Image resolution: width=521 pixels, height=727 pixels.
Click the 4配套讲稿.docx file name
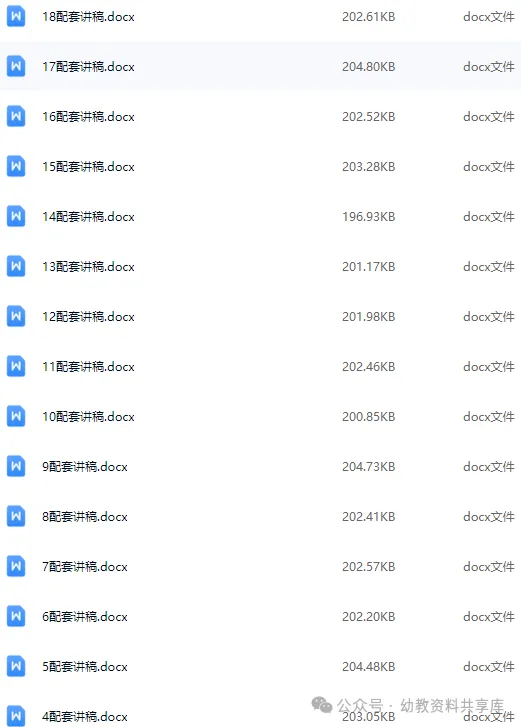[x=85, y=716]
